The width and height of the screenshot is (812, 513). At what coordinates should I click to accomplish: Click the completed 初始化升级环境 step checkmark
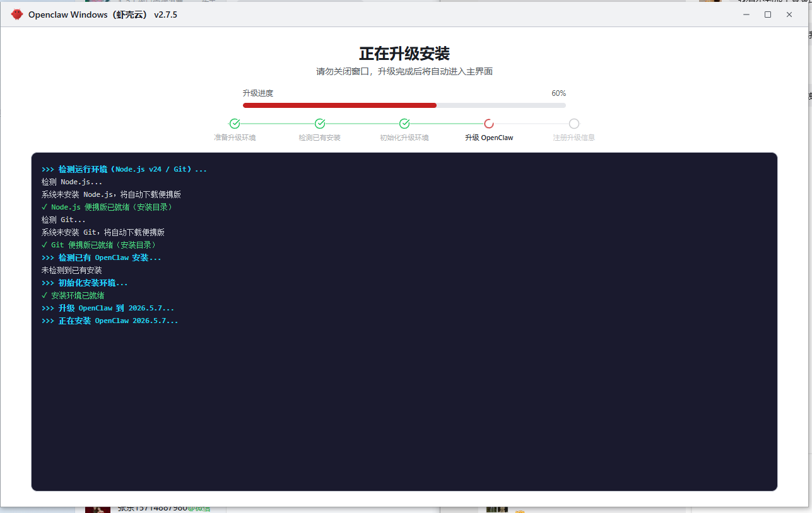click(404, 124)
